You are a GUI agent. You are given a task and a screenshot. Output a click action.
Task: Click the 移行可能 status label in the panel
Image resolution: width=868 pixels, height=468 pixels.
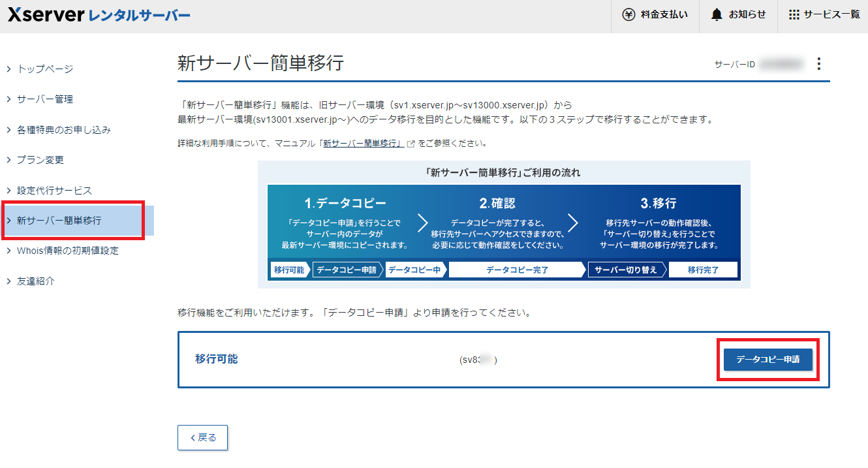[217, 359]
